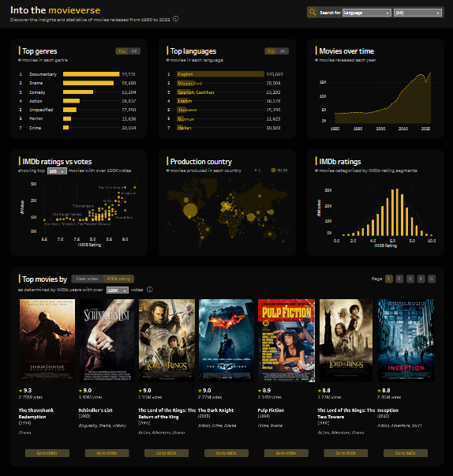Click Go to IMDb under Pulp Fiction
Screen dimensions: 453x476
coord(286,453)
